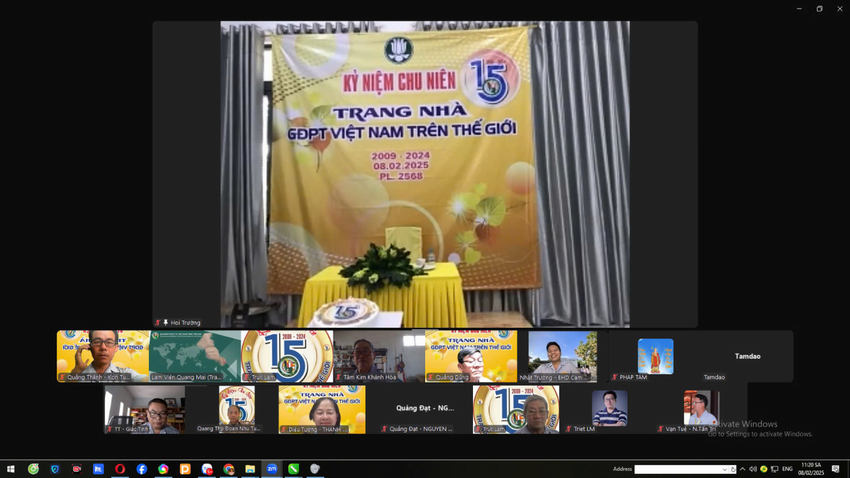The height and width of the screenshot is (478, 850).
Task: Select the Diệu Tường participant video
Action: coord(322,409)
